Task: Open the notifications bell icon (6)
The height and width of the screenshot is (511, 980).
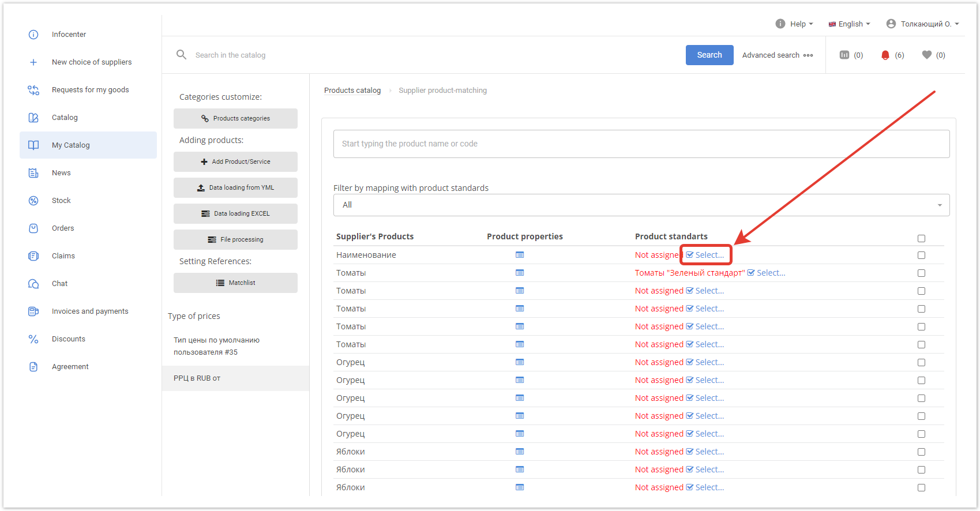Action: (885, 55)
